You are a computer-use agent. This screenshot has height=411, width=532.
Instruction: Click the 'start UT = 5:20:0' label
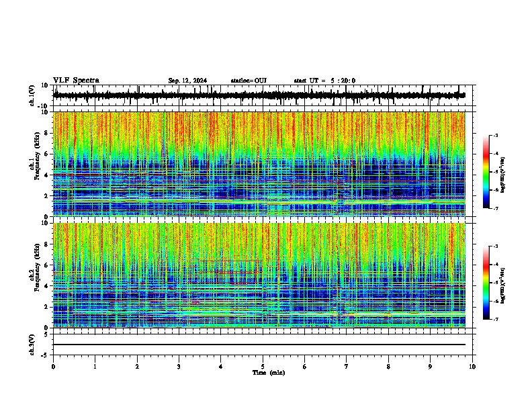coord(324,81)
